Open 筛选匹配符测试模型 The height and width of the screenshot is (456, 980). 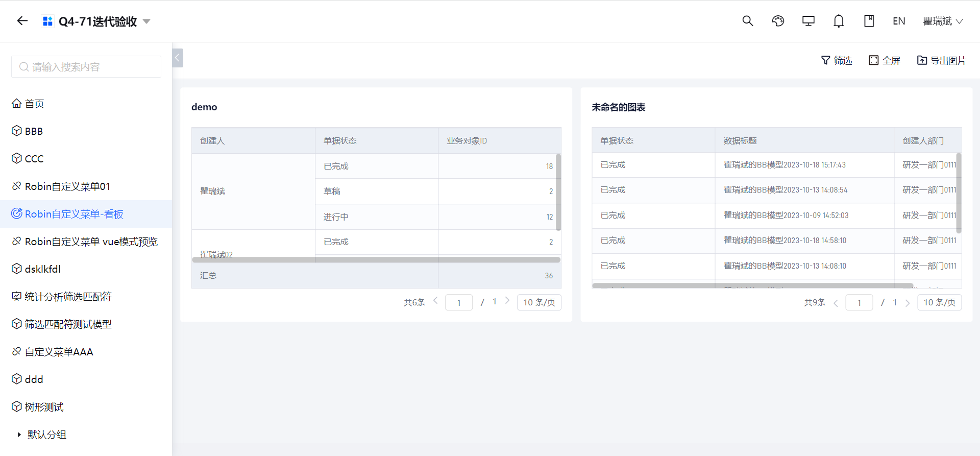pyautogui.click(x=86, y=324)
